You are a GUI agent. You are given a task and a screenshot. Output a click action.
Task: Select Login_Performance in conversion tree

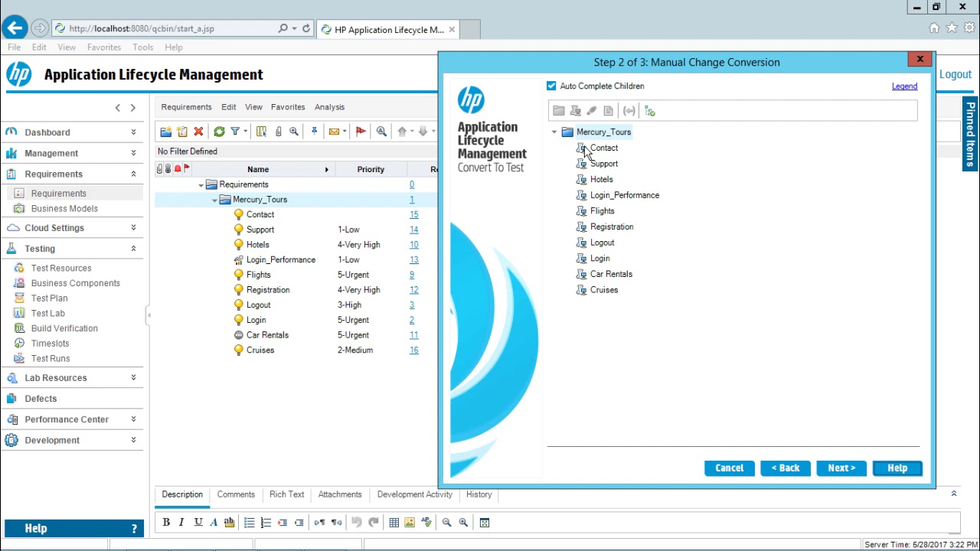(625, 195)
